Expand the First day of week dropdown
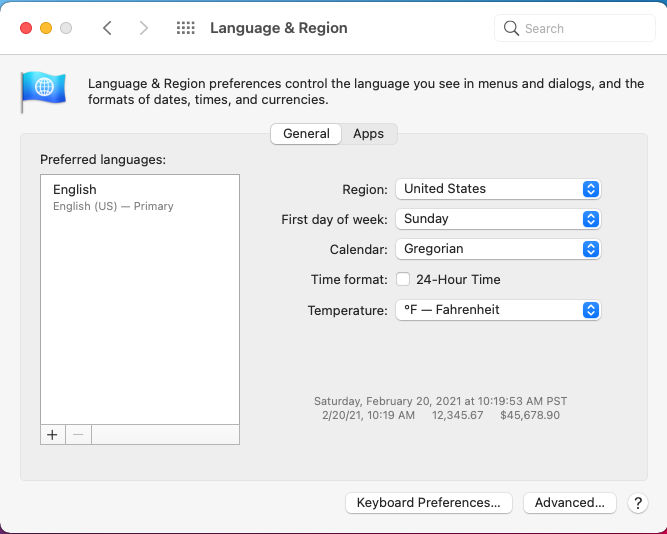The width and height of the screenshot is (667, 534). coord(498,219)
